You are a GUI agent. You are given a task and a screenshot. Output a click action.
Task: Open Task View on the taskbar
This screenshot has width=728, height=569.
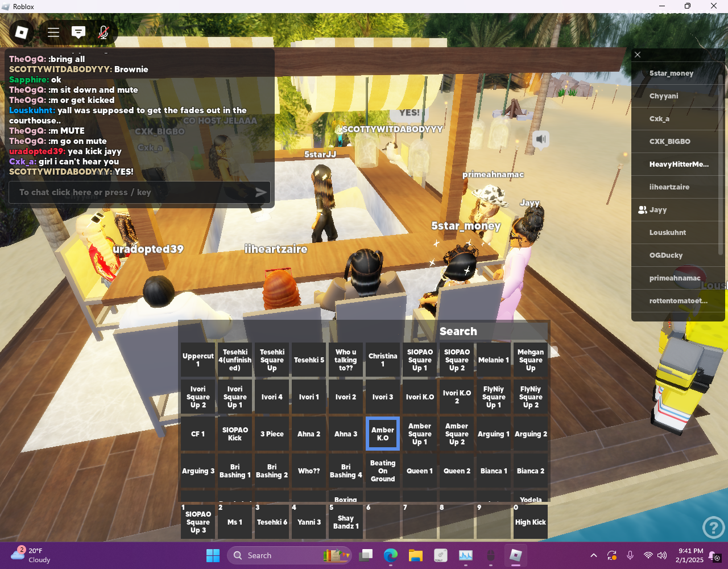pos(366,555)
